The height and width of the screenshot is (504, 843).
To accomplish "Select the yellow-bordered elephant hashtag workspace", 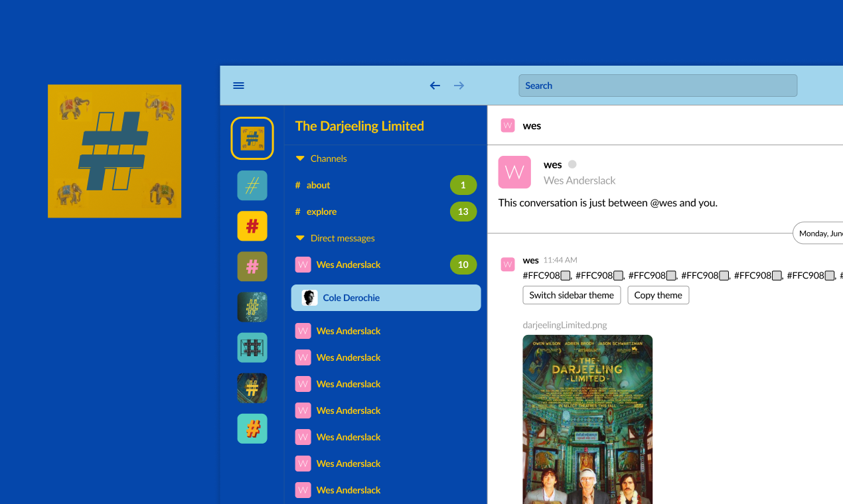I will (x=252, y=139).
